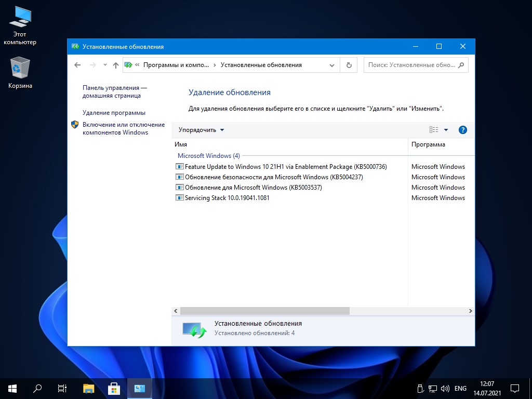Open the help question mark icon
The image size is (532, 399).
[x=463, y=130]
